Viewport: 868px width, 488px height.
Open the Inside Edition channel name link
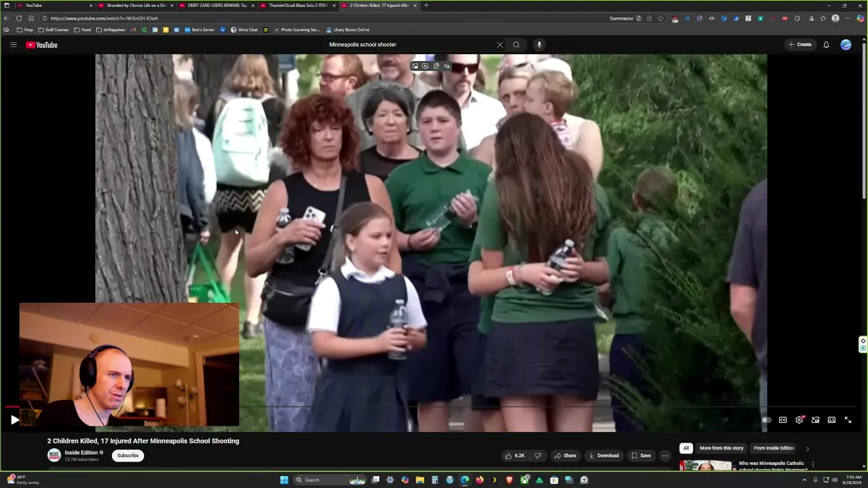pos(81,453)
